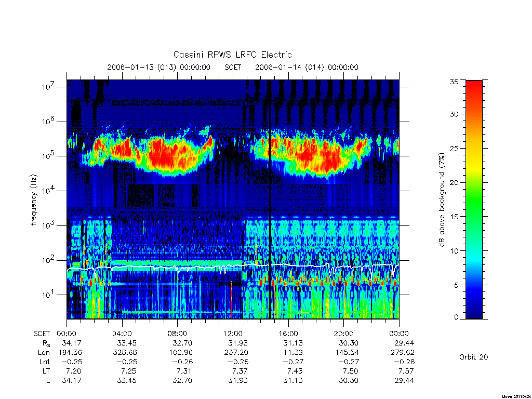The width and height of the screenshot is (532, 399).
Task: Click the Lon value "328.68"
Action: click(x=125, y=353)
